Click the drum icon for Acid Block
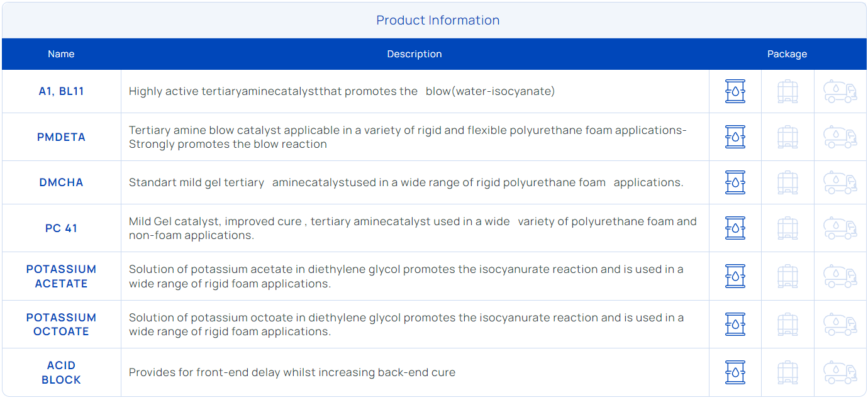The image size is (868, 400). coord(735,372)
